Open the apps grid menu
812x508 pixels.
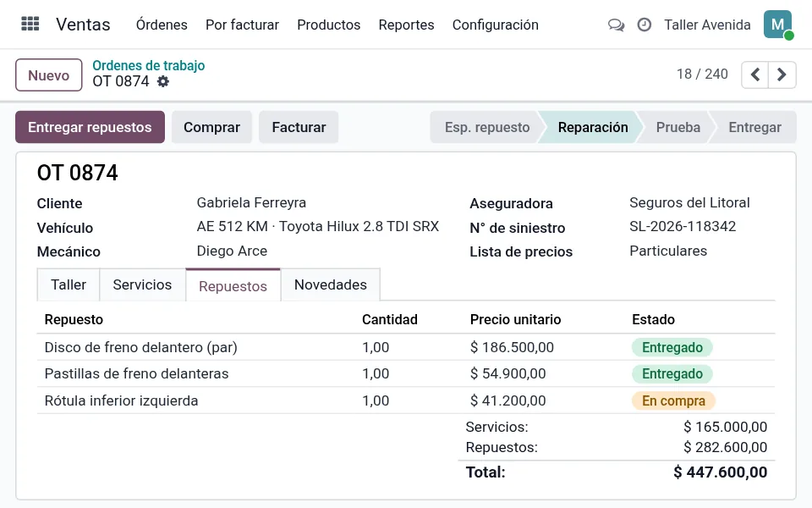point(30,24)
